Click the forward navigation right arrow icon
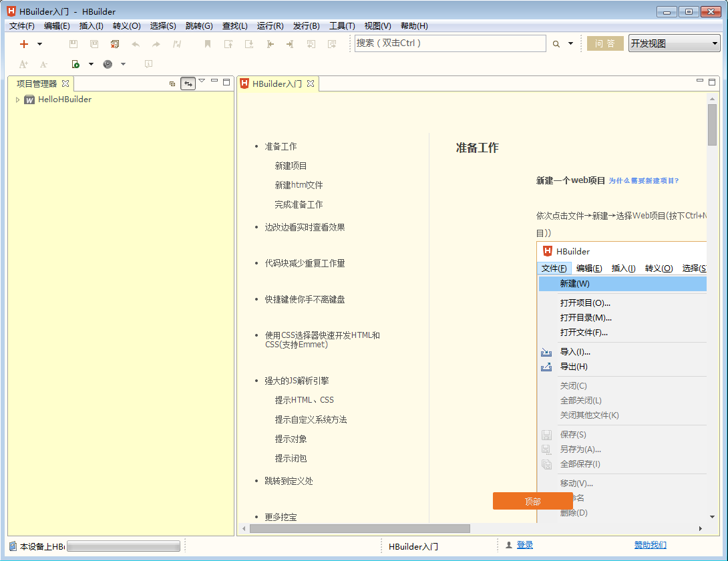Screen dimensions: 728x561 (x=290, y=44)
